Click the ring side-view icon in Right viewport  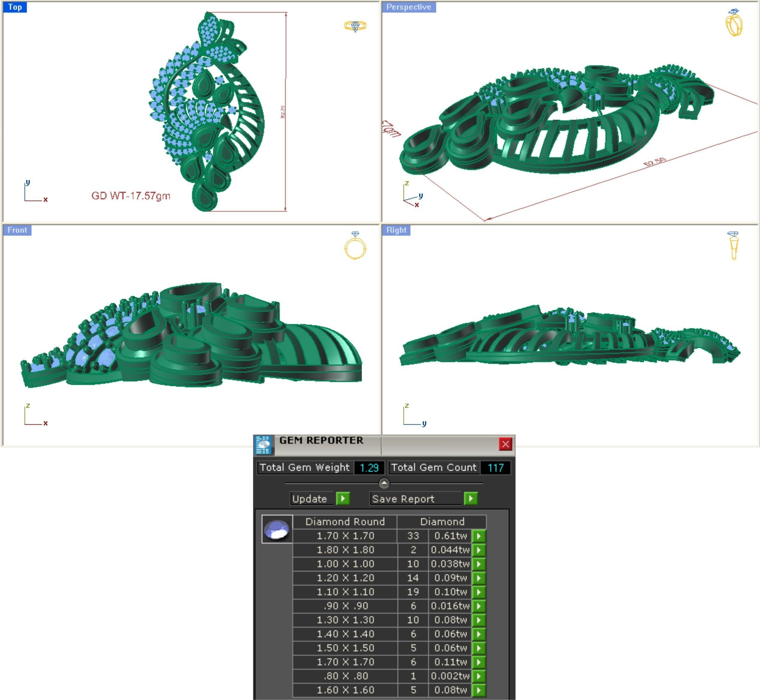(734, 245)
